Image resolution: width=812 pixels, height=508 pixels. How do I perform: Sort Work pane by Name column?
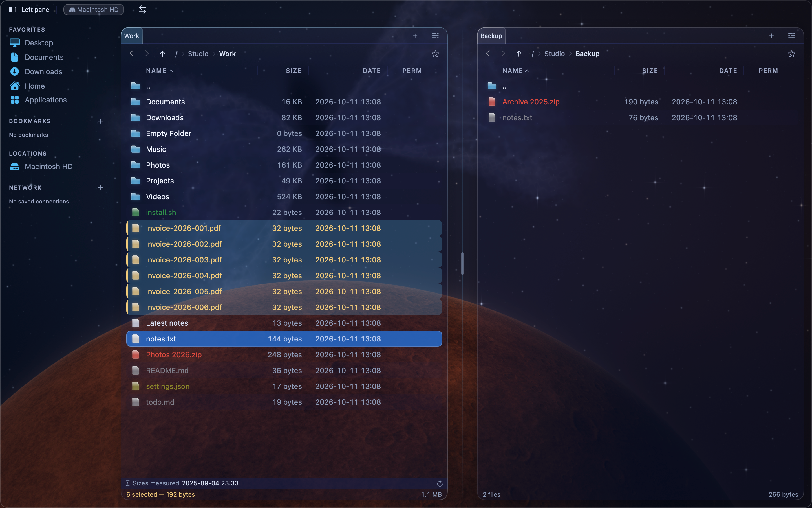click(159, 71)
